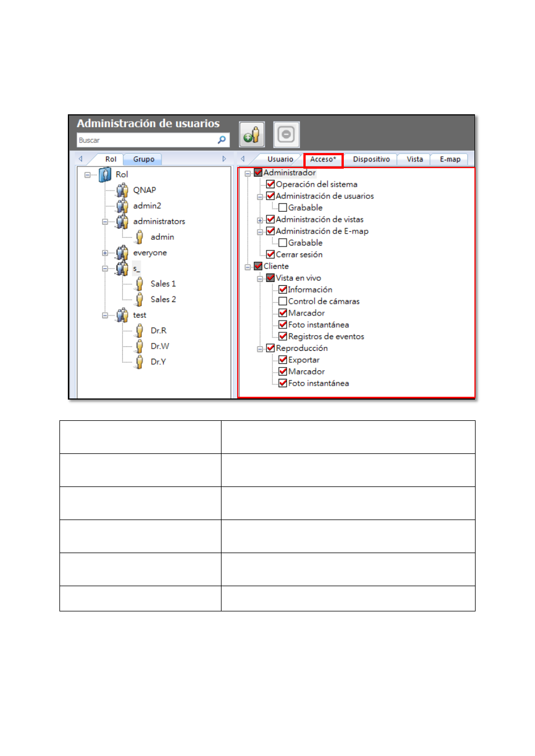This screenshot has width=535, height=756.
Task: Select the Dr.Y user icon
Action: (140, 361)
